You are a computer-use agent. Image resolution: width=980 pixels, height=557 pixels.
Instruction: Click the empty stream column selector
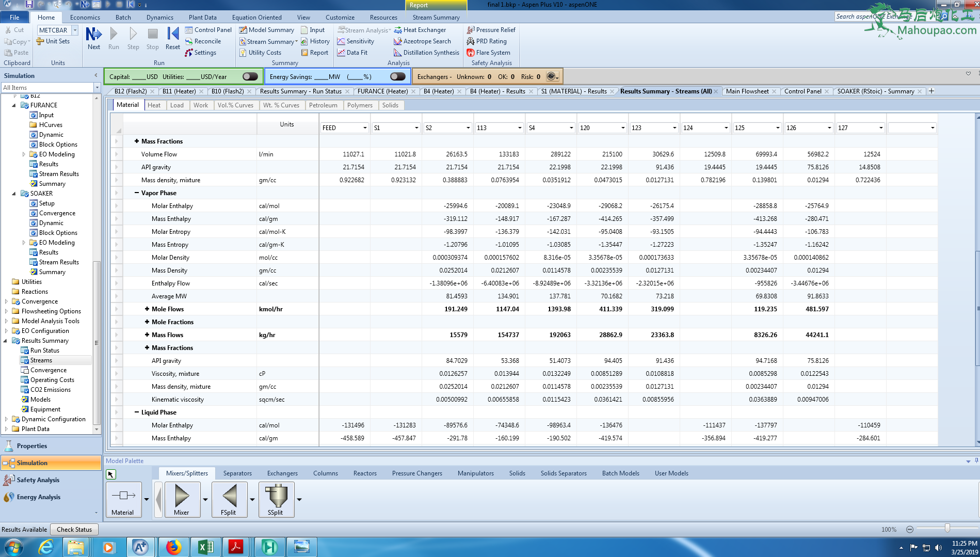tap(912, 128)
